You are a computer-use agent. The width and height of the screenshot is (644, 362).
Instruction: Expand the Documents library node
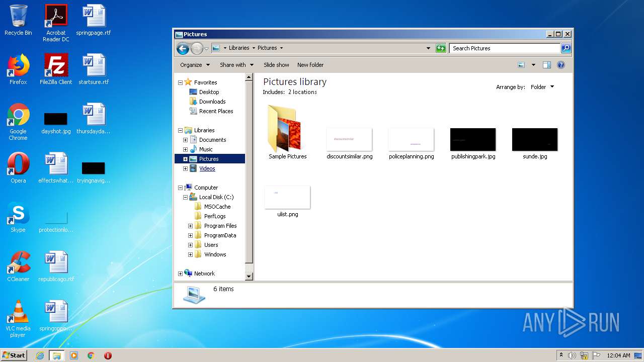coord(185,140)
